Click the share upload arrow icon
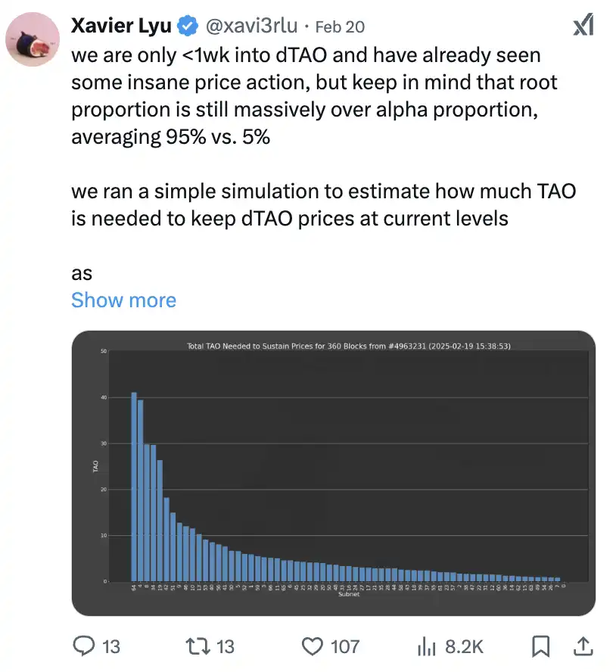The height and width of the screenshot is (672, 616). 583,646
